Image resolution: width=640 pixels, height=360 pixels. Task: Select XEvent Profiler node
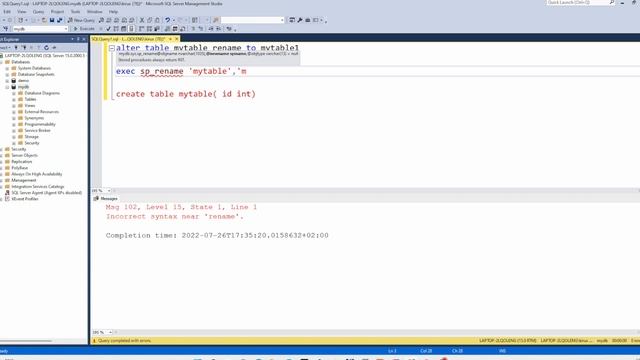coord(25,199)
